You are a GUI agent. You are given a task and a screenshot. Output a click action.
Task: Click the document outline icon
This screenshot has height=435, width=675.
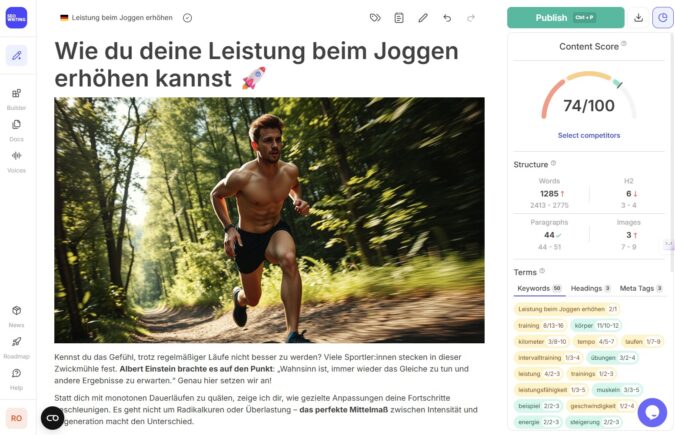pos(399,18)
